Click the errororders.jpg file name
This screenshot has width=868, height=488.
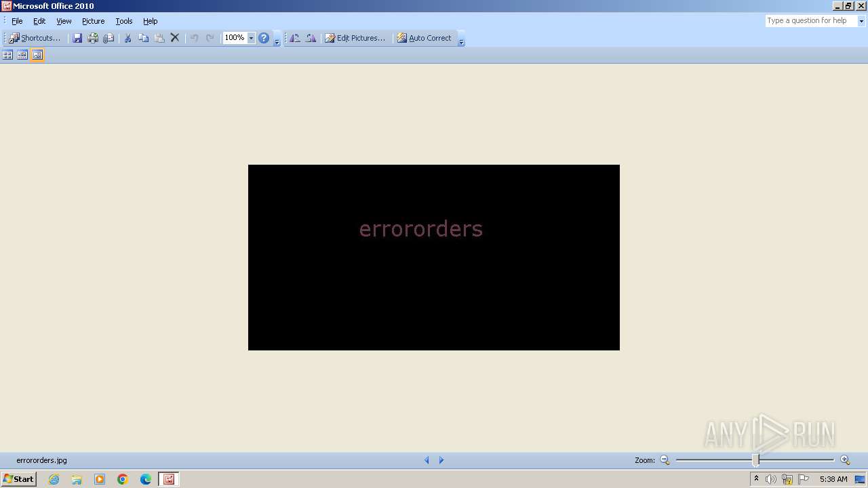click(41, 460)
